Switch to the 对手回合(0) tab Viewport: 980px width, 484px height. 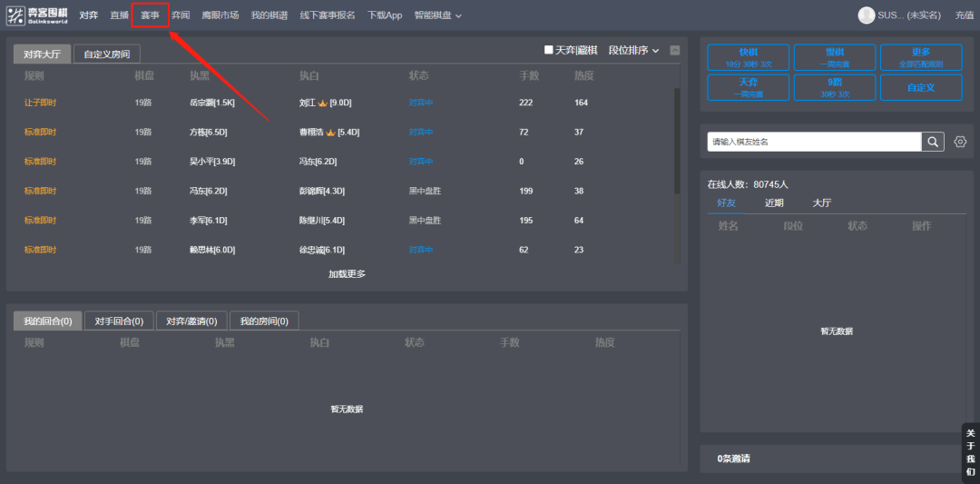119,321
